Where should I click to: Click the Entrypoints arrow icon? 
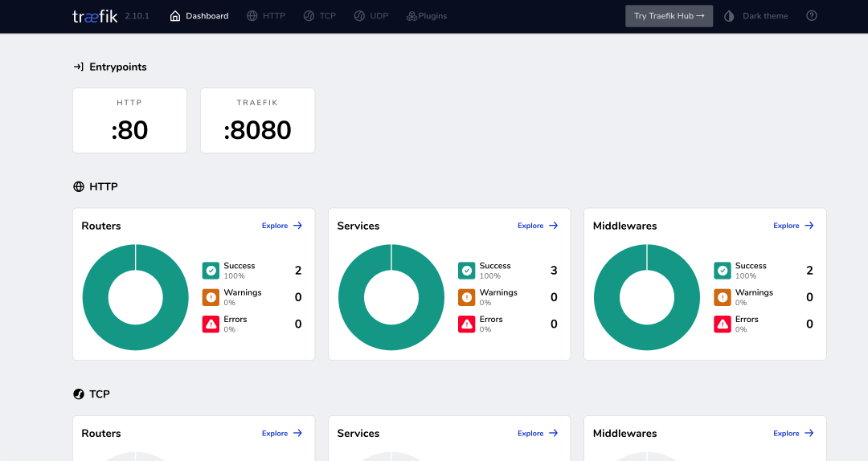(x=79, y=67)
